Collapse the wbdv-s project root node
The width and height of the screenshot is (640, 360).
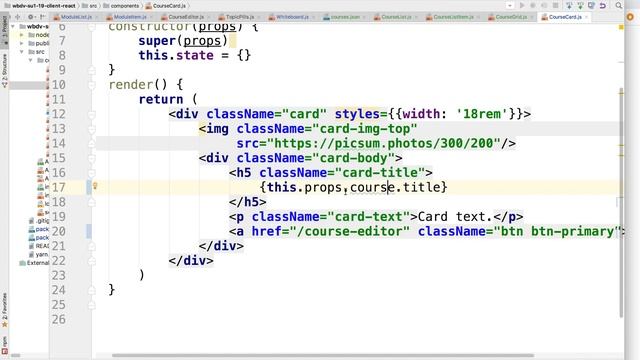click(x=13, y=27)
